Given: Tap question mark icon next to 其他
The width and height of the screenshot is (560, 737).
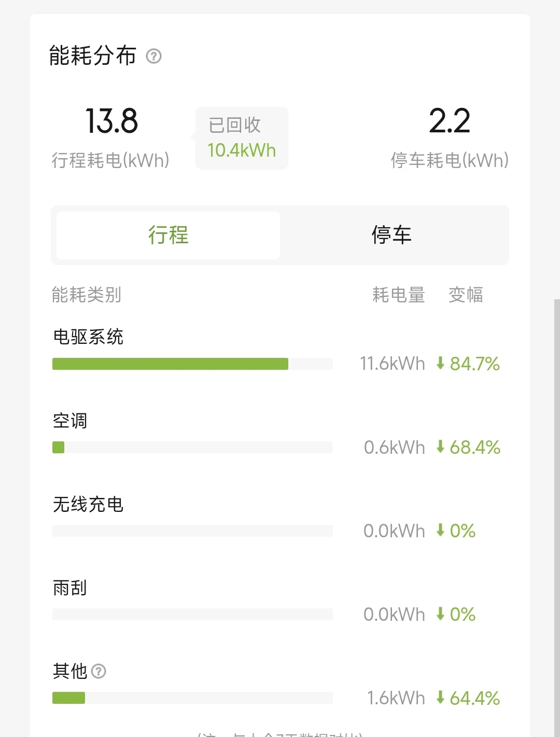Looking at the screenshot, I should click(x=99, y=671).
